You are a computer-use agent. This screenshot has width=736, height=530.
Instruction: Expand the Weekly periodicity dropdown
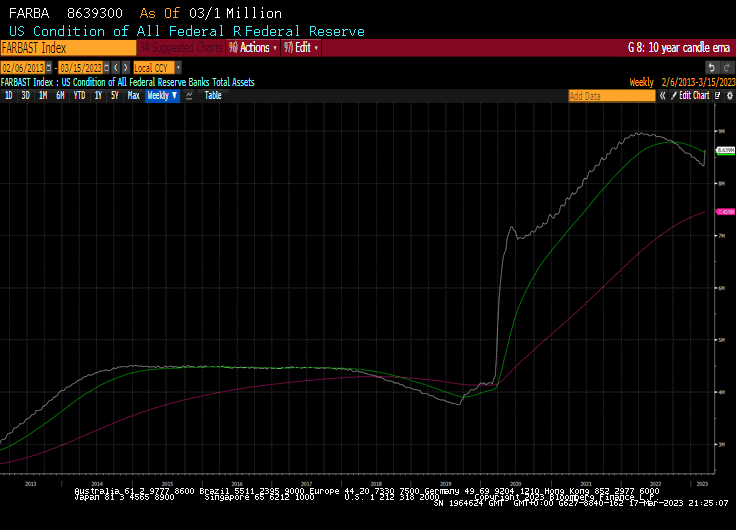pyautogui.click(x=161, y=96)
